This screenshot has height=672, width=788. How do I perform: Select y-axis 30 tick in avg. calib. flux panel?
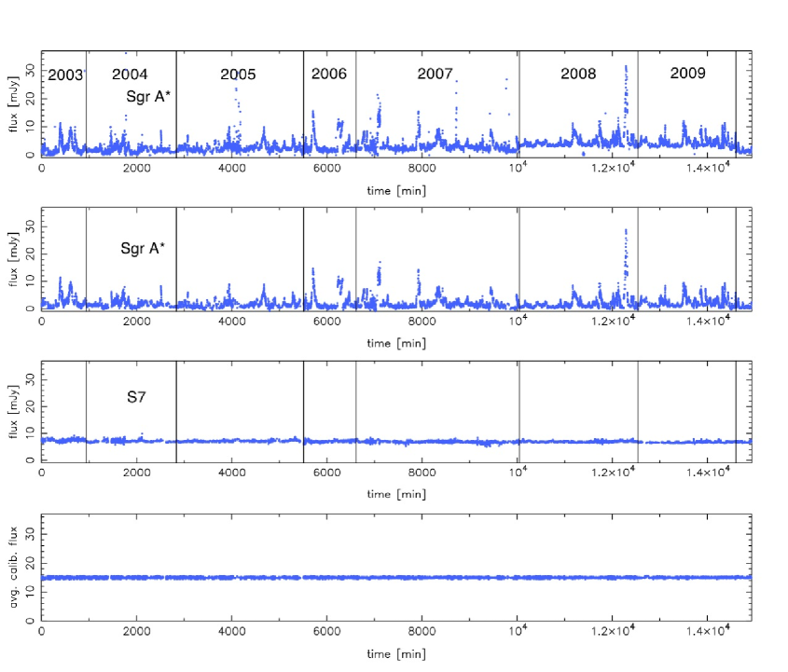coord(30,535)
